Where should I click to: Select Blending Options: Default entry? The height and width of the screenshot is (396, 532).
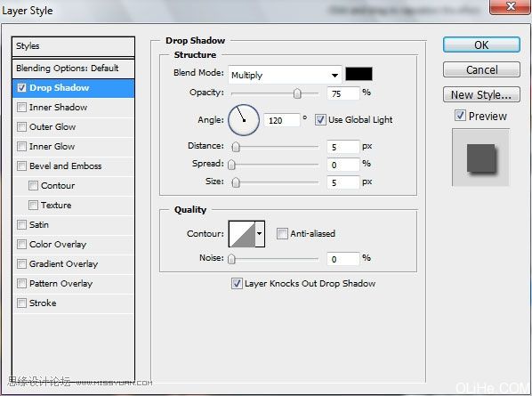(x=73, y=69)
